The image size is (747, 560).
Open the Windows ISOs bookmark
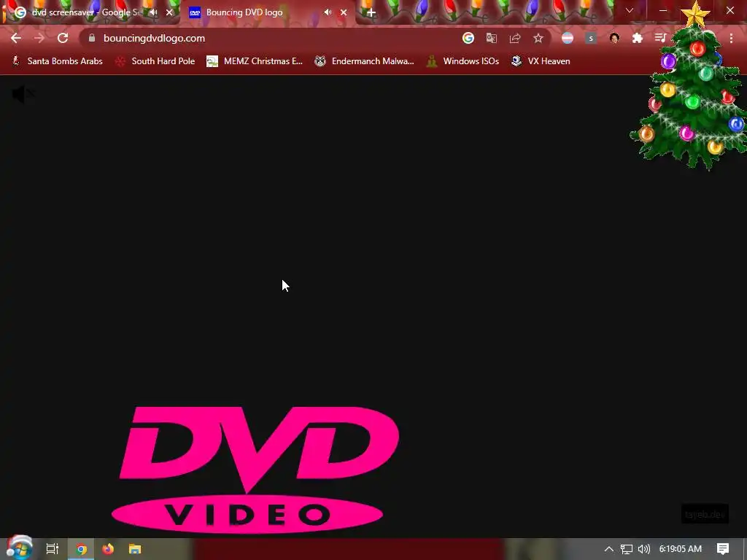click(462, 61)
